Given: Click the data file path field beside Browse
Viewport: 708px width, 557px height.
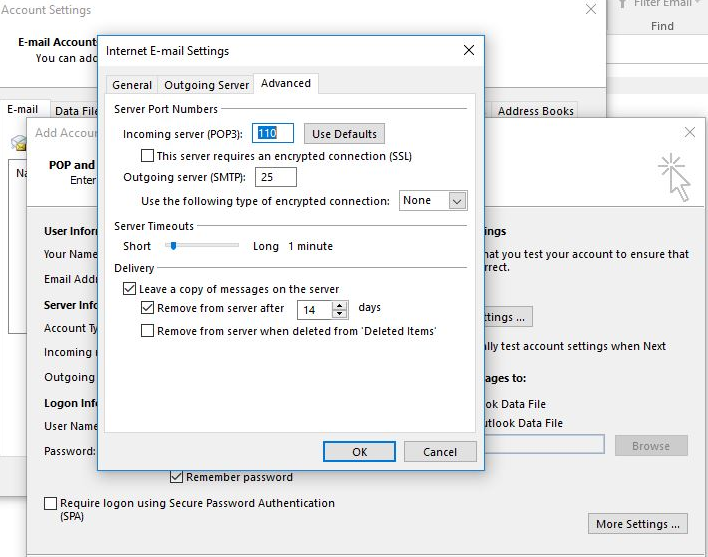Looking at the screenshot, I should [x=545, y=445].
